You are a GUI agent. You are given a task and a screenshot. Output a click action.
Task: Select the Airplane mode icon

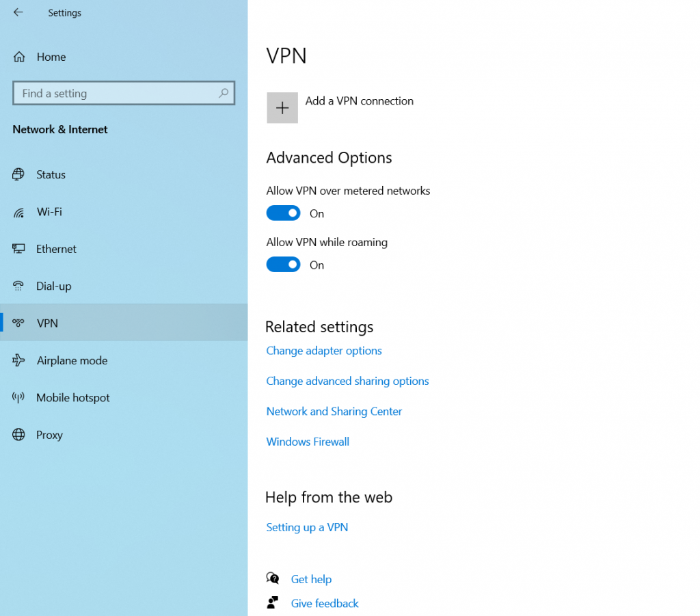click(18, 360)
